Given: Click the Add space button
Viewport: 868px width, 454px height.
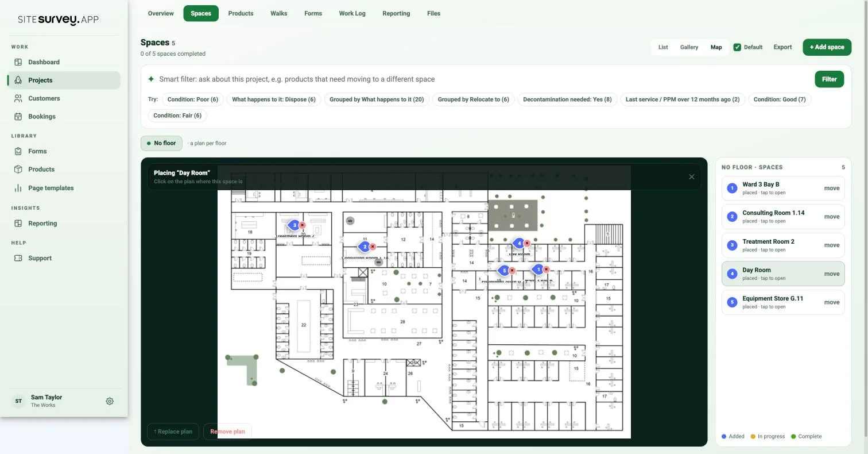Looking at the screenshot, I should tap(827, 47).
